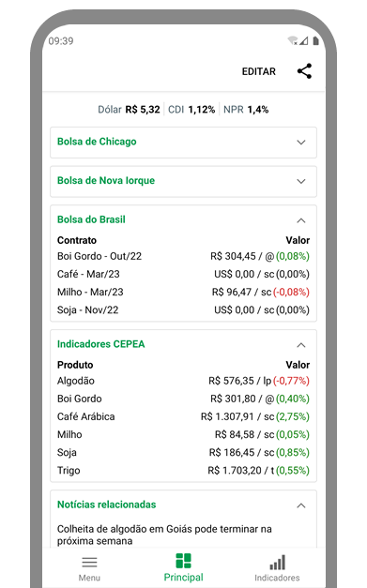Click the EDITAR button
The width and height of the screenshot is (367, 588).
(258, 71)
